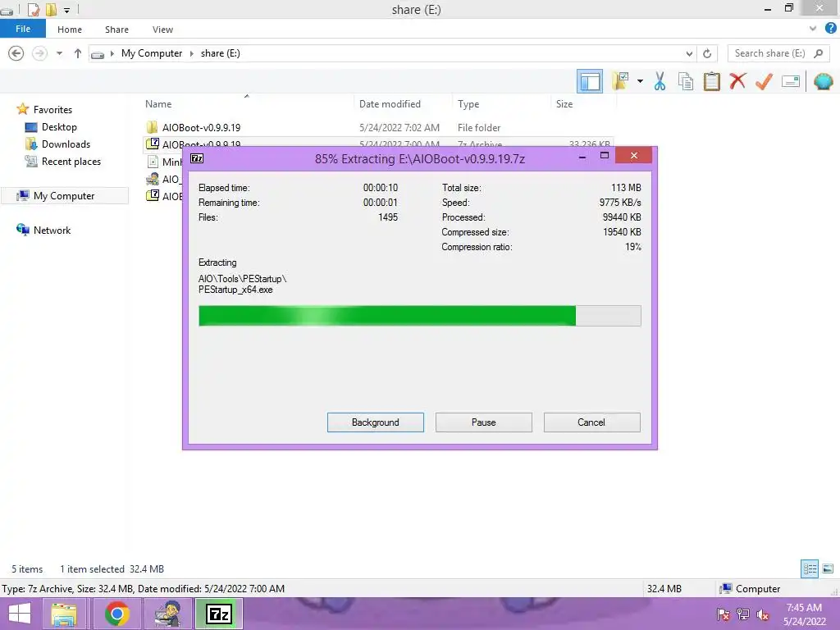The width and height of the screenshot is (840, 630).
Task: Launch Google Chrome from the taskbar
Action: click(x=116, y=614)
